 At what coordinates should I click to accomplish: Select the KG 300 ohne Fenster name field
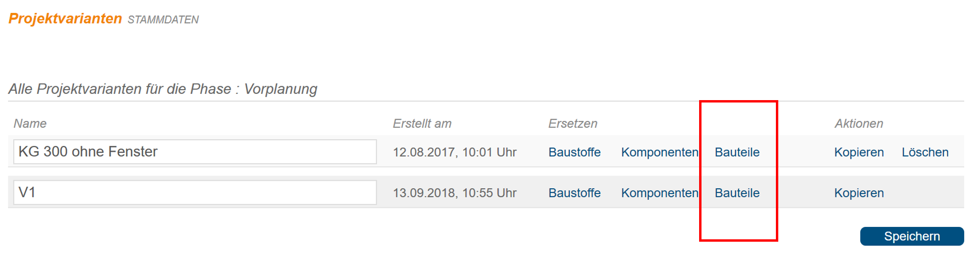[195, 152]
